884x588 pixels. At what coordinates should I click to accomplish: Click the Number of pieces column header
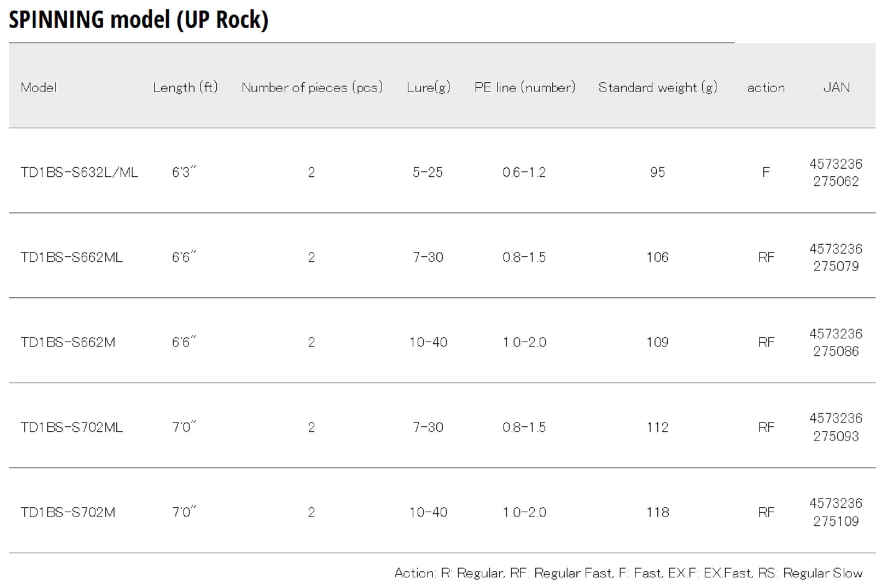click(312, 87)
